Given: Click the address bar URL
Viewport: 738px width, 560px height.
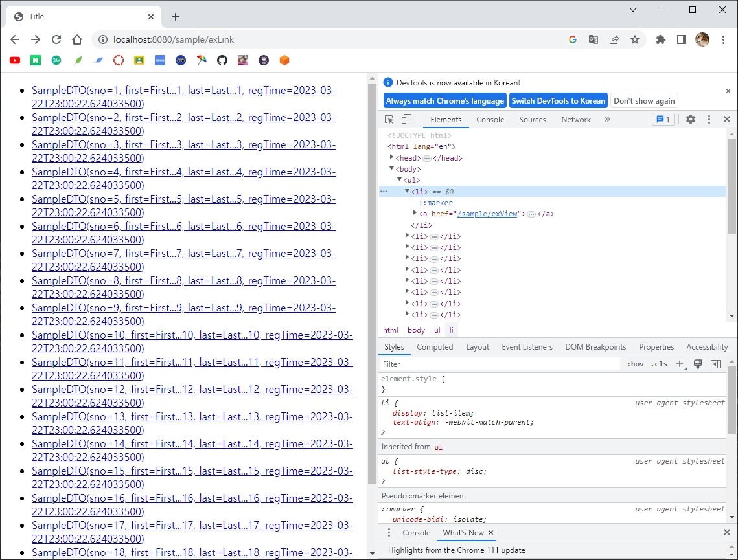Looking at the screenshot, I should point(173,39).
